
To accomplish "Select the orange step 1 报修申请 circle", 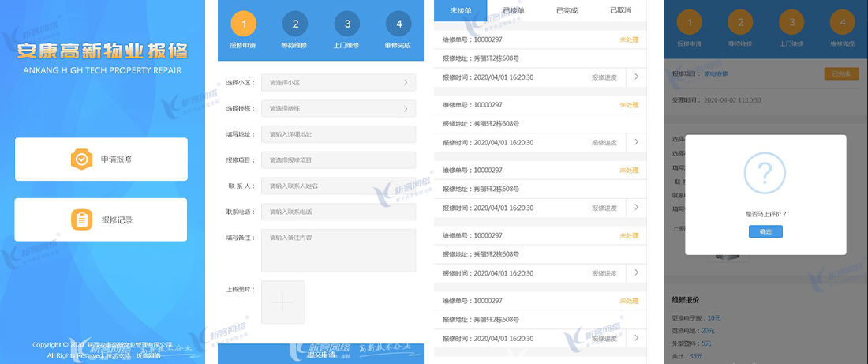I will click(243, 24).
